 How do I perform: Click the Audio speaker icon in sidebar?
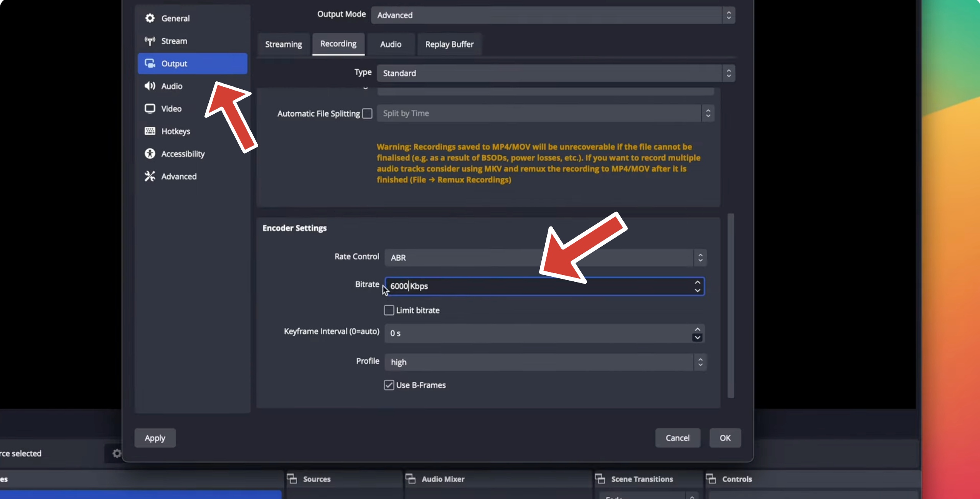coord(150,86)
